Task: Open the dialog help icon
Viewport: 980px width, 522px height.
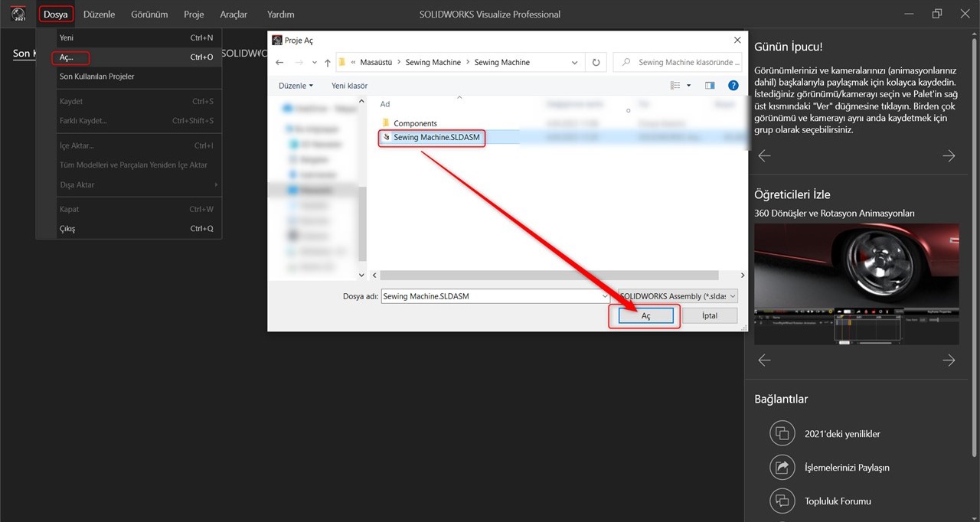Action: [x=733, y=86]
